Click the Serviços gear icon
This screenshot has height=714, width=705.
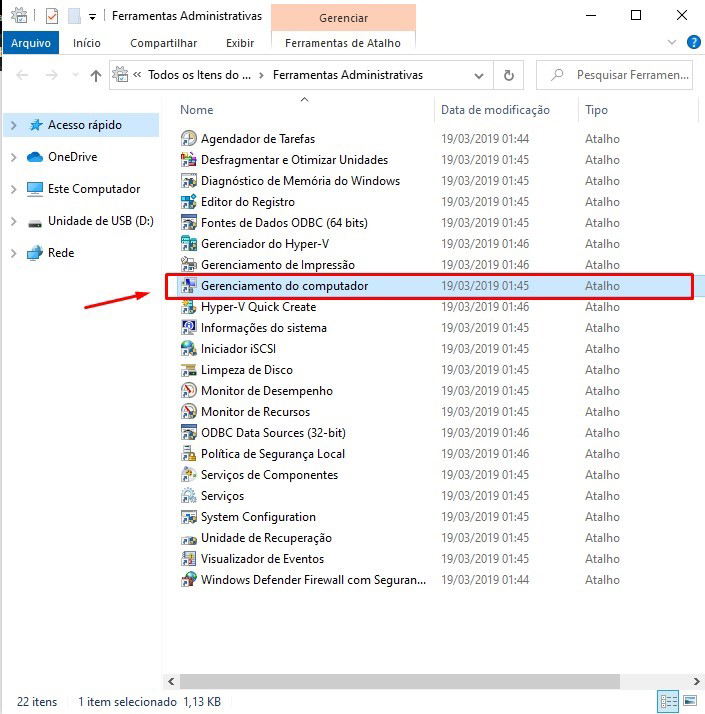tap(189, 495)
